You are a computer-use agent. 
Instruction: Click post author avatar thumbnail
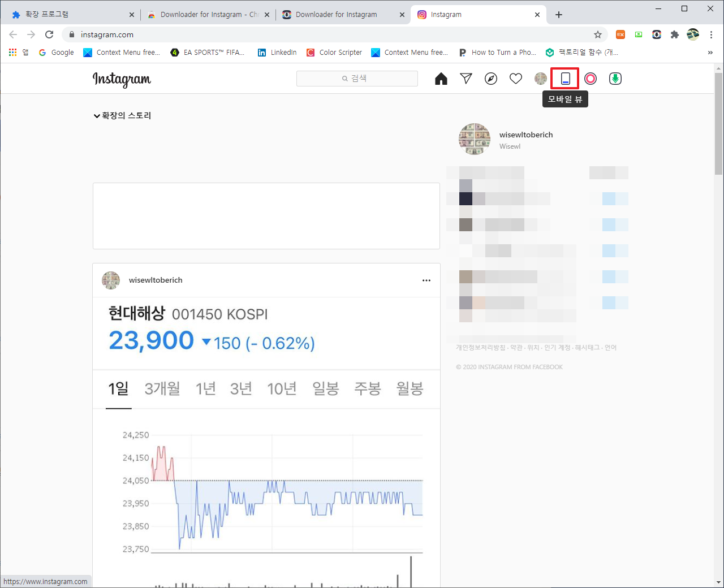[111, 280]
